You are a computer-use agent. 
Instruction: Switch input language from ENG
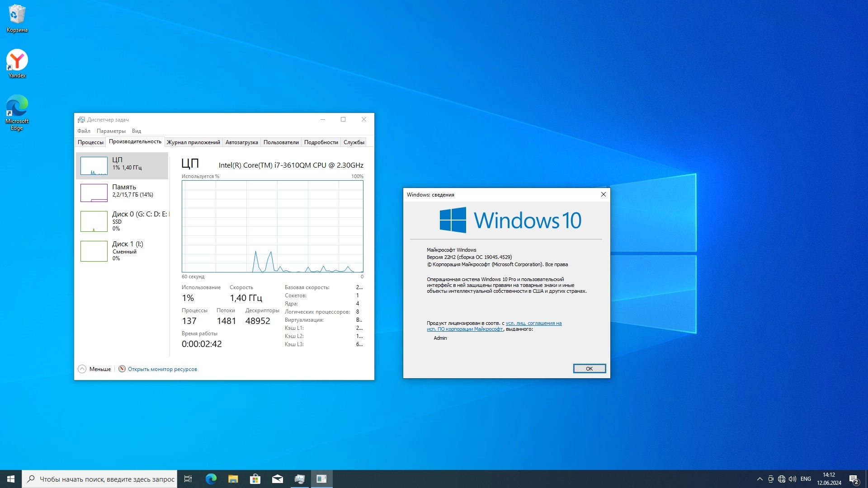tap(805, 479)
